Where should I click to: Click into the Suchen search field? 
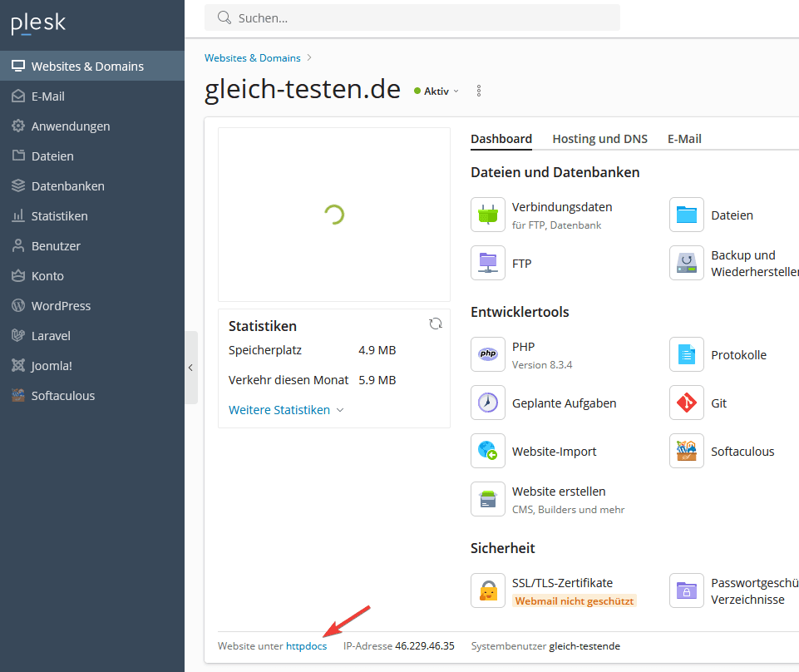416,17
